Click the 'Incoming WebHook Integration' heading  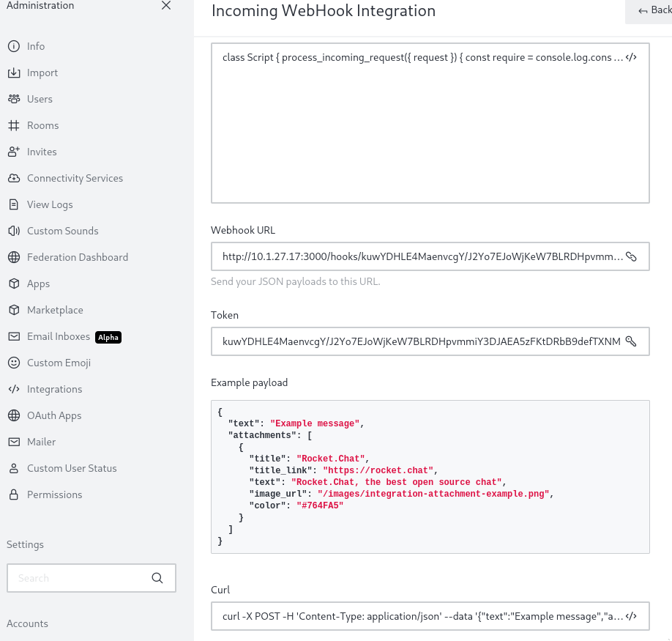tap(324, 11)
